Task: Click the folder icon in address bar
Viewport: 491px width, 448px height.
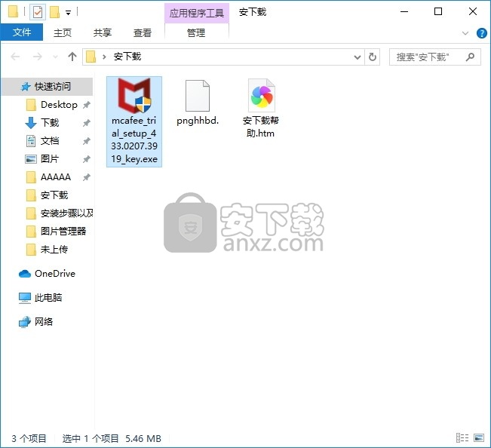Action: pos(91,57)
